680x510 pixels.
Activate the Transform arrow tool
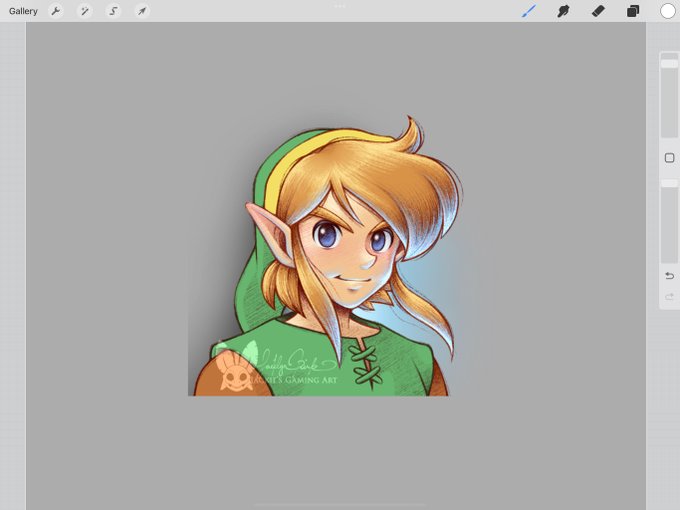142,11
